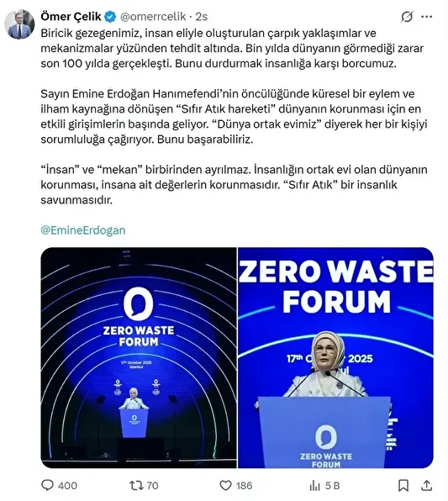Click the 5 B views count

[332, 486]
